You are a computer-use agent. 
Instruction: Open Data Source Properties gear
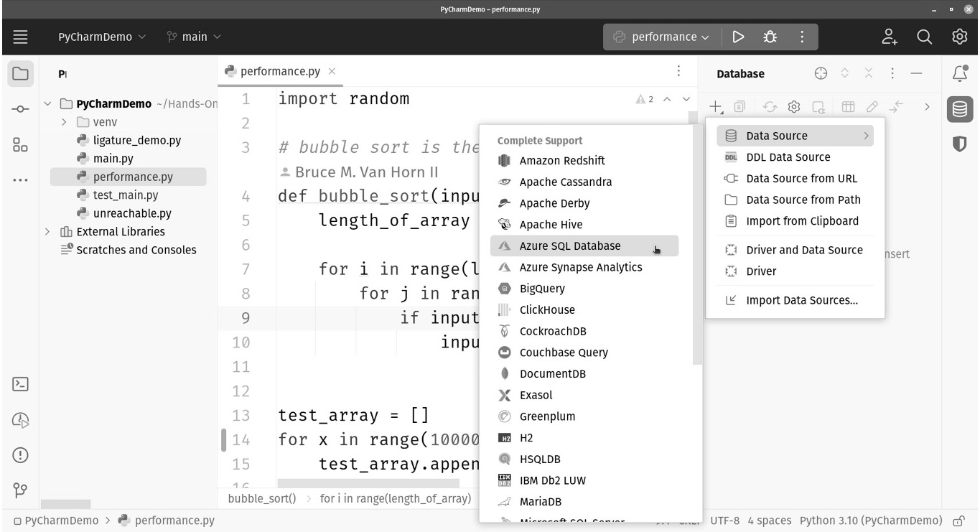click(794, 107)
